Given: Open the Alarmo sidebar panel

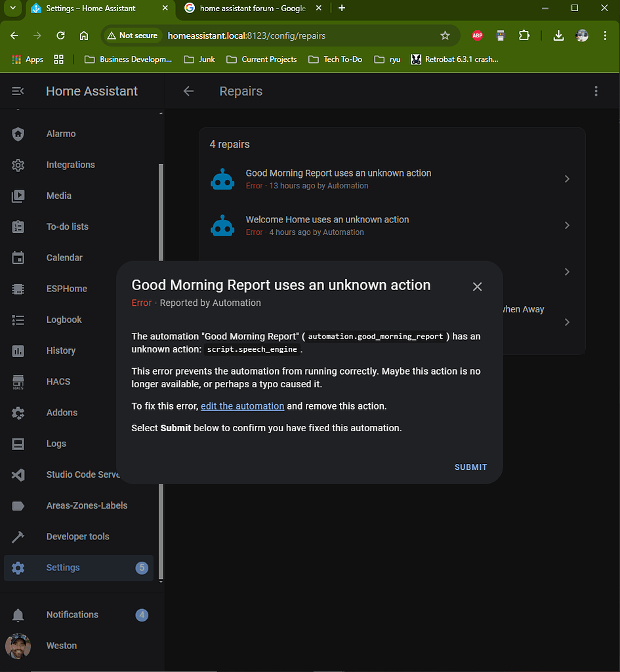Looking at the screenshot, I should pos(18,133).
